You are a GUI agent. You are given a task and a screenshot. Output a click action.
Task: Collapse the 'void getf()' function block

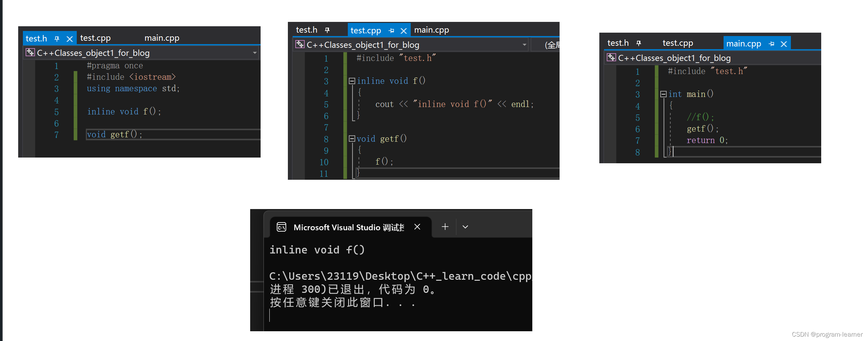pyautogui.click(x=352, y=138)
